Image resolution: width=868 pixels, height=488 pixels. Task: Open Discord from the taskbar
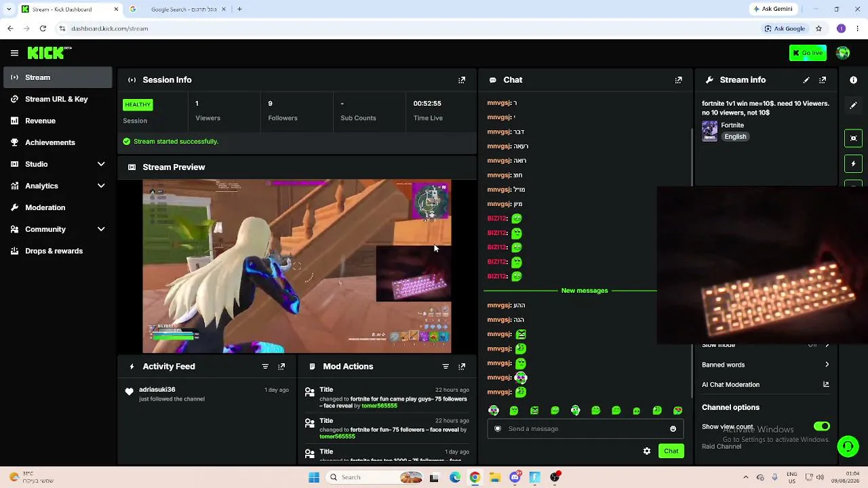coord(515,477)
